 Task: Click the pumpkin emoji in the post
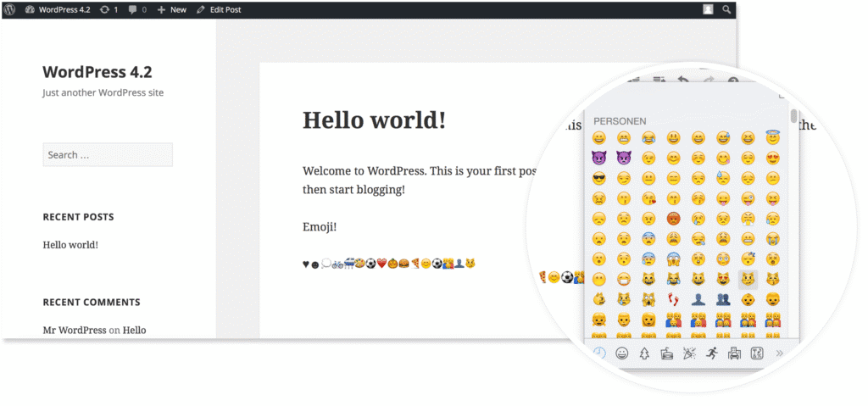pyautogui.click(x=392, y=263)
